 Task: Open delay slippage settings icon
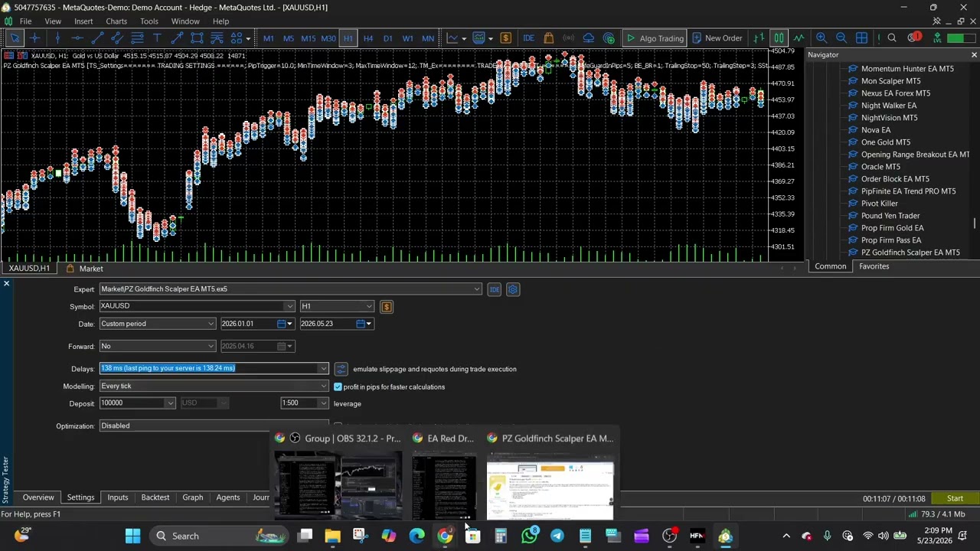click(341, 369)
